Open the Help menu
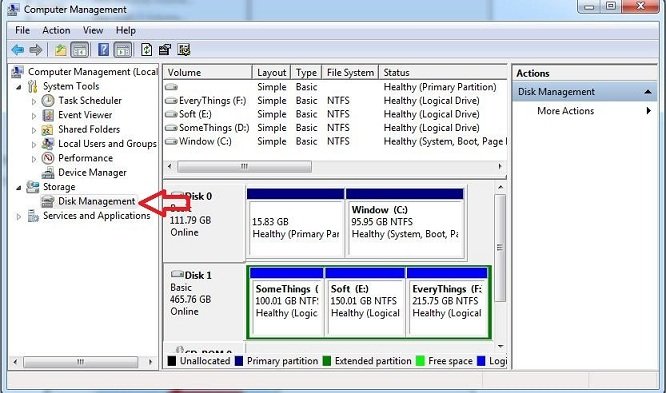Screen dimensions: 666x393 (126, 31)
